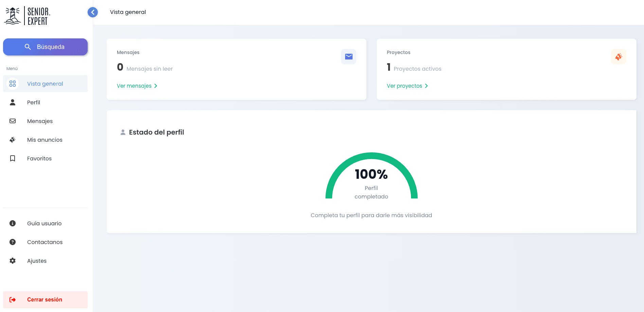Collapse the sidebar with the arrow button
Image resolution: width=644 pixels, height=312 pixels.
[93, 12]
